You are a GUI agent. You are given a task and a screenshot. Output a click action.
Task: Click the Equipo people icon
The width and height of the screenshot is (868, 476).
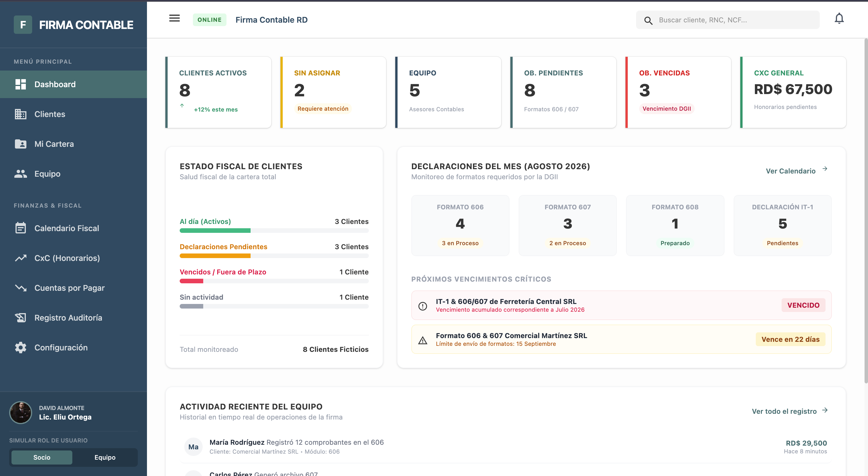[21, 174]
